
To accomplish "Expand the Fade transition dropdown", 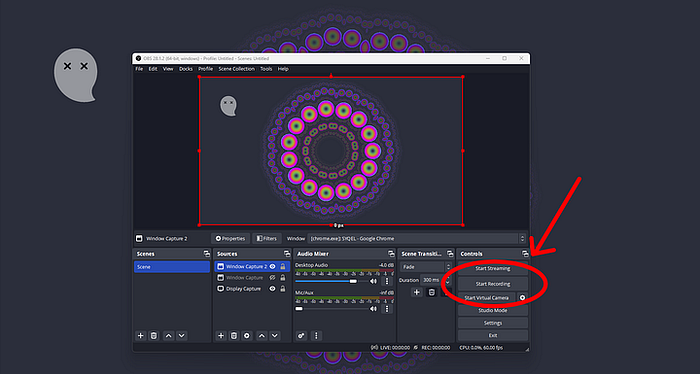I will [426, 267].
